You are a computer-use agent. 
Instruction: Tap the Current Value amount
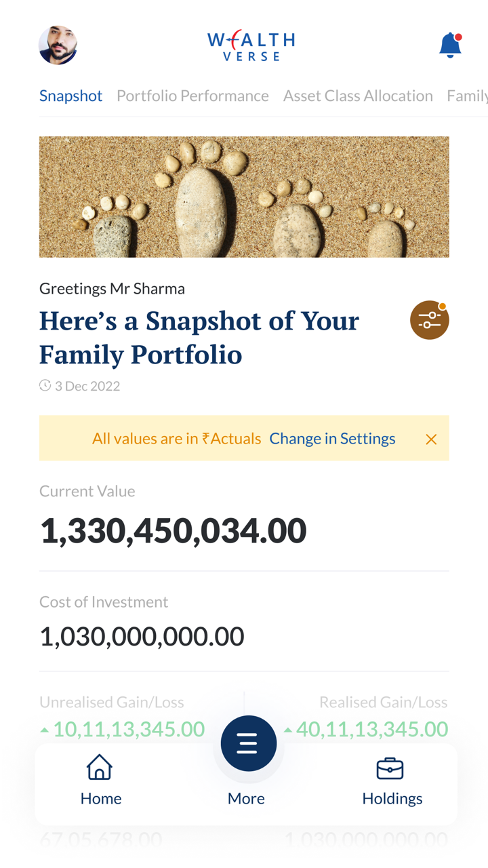(173, 530)
